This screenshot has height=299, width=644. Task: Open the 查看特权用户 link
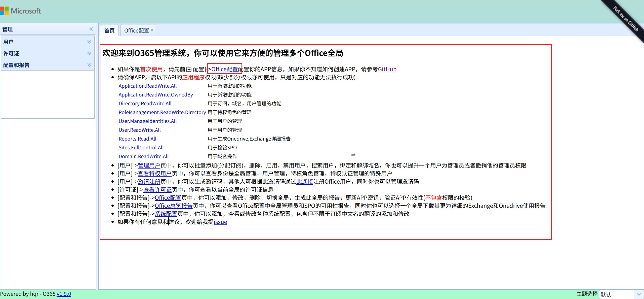click(155, 174)
